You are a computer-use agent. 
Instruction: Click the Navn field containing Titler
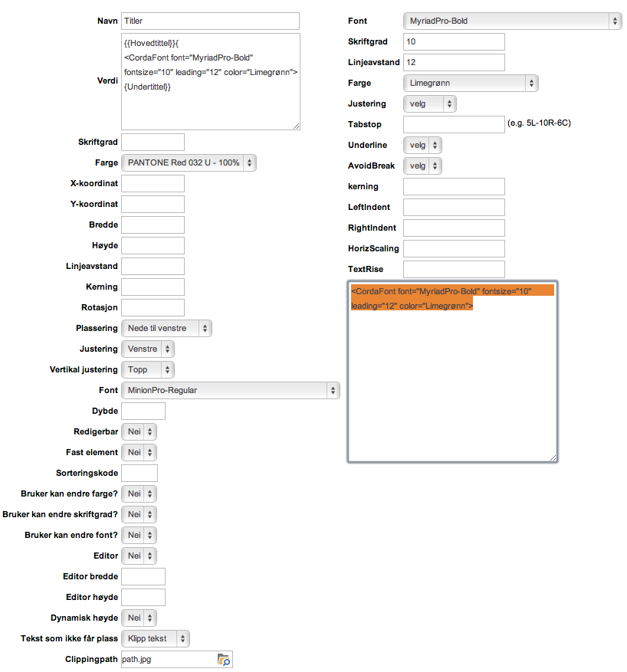pos(210,21)
